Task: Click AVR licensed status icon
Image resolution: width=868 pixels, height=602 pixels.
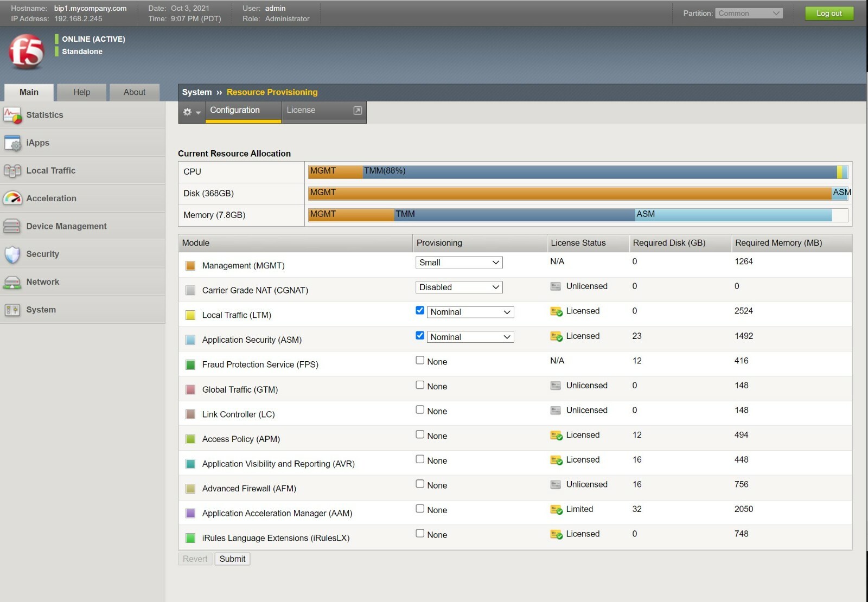Action: 556,460
